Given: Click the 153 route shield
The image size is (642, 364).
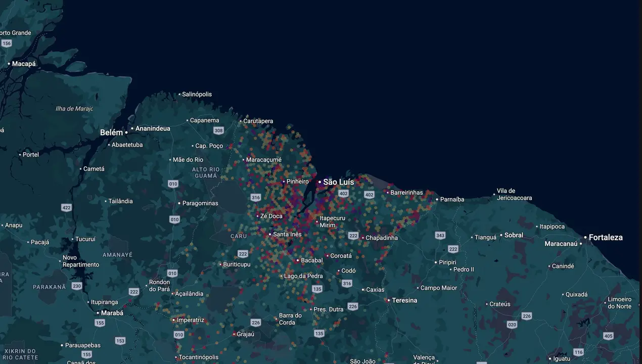Looking at the screenshot, I should 120,341.
